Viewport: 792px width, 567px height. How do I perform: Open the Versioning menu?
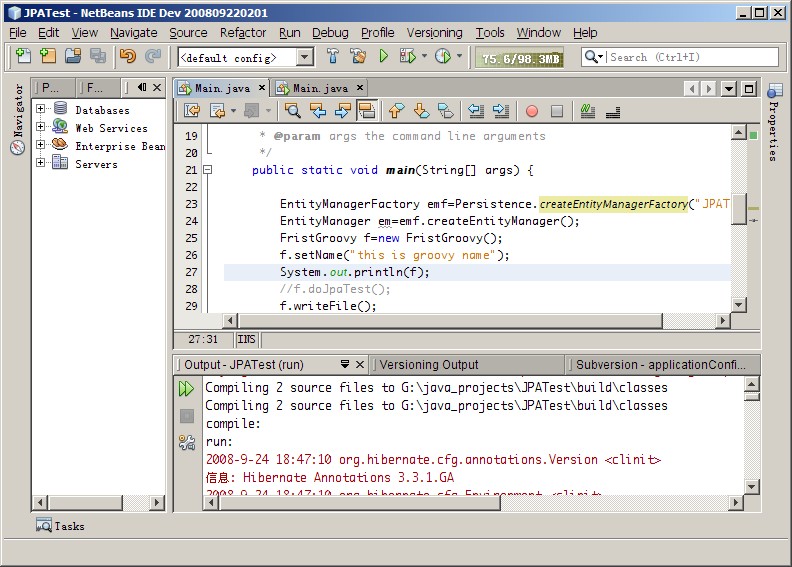click(x=434, y=33)
